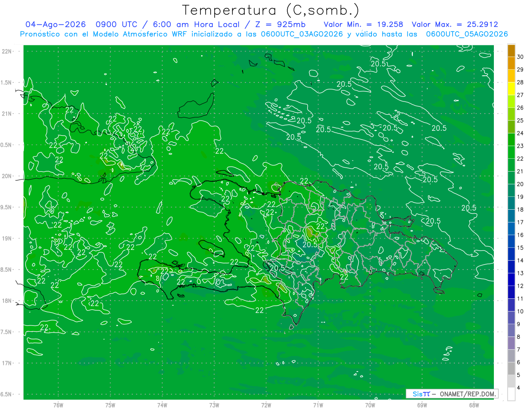Click the "74W" longitude axis label
The height and width of the screenshot is (411, 532).
[162, 405]
